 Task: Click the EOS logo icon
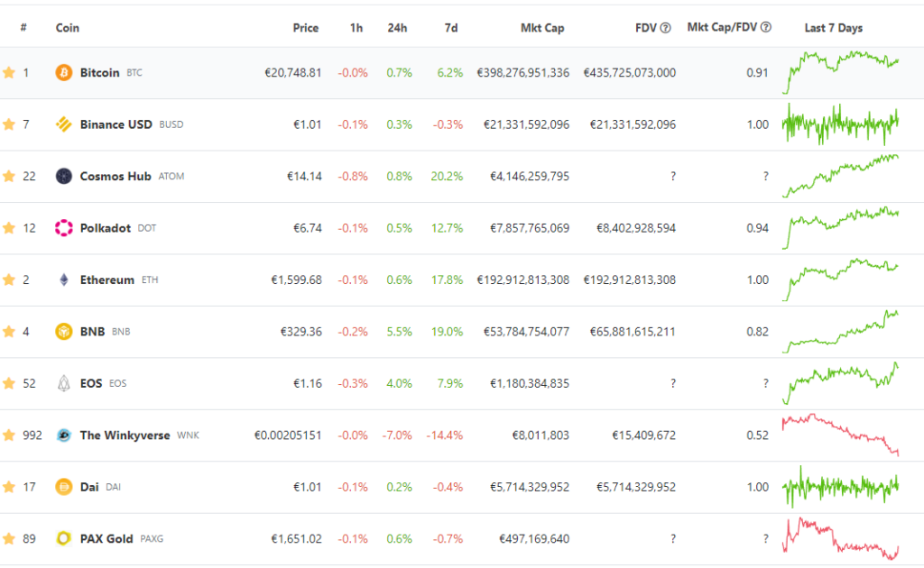coord(64,383)
